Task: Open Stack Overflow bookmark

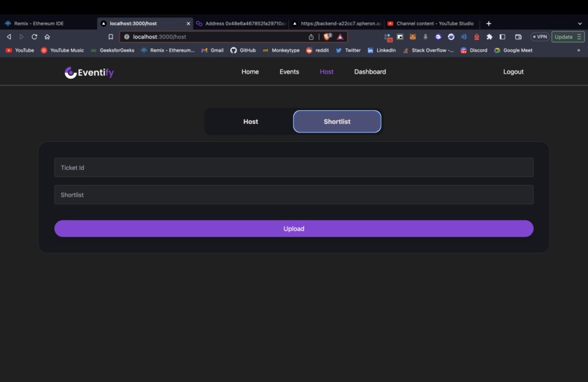Action: coord(428,50)
